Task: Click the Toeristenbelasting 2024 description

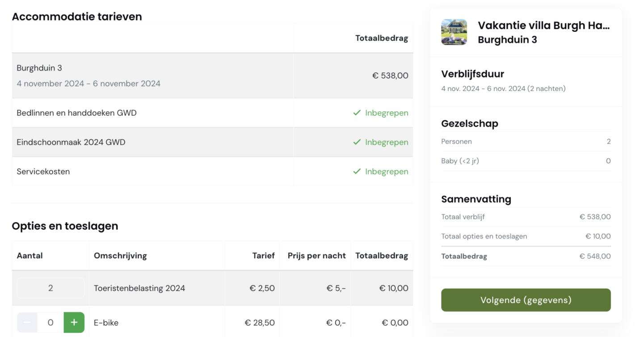Action: coord(139,288)
